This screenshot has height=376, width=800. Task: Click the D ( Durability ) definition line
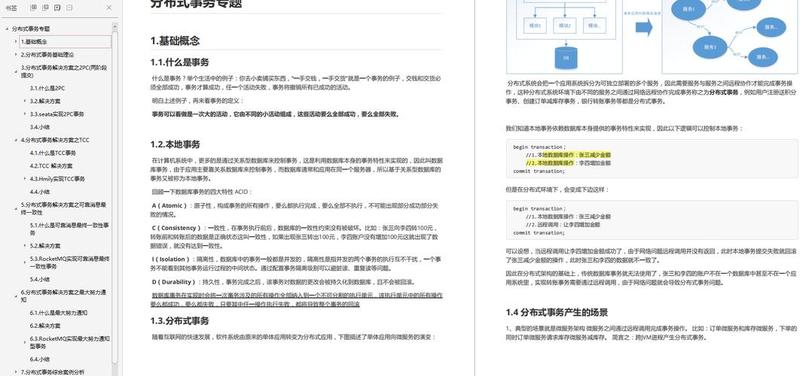tap(283, 282)
